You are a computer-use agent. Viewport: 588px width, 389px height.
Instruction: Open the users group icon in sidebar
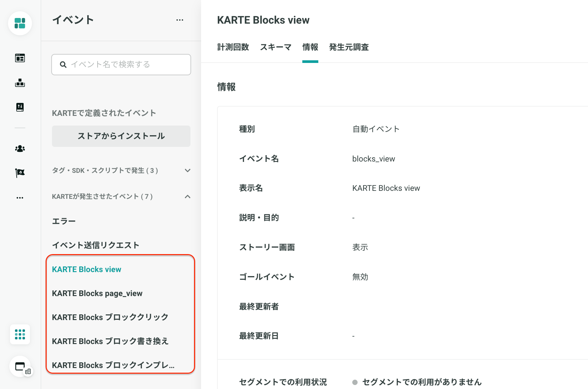20,149
